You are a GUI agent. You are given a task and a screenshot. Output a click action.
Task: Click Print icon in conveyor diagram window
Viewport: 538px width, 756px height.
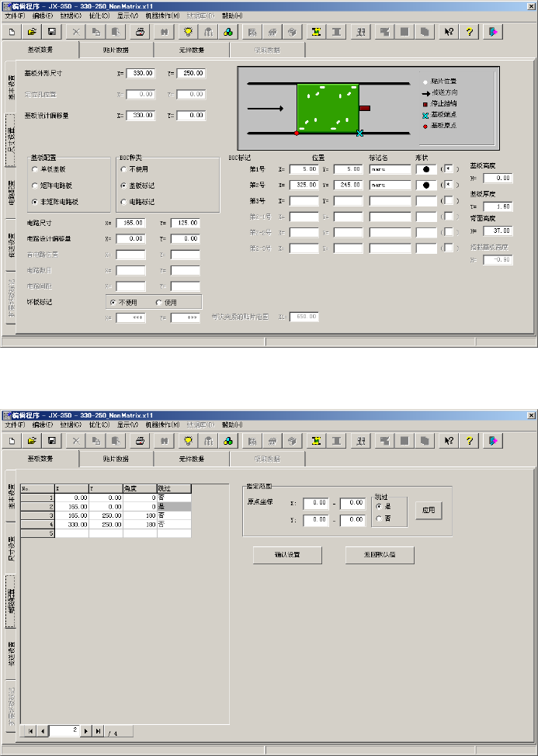[141, 32]
